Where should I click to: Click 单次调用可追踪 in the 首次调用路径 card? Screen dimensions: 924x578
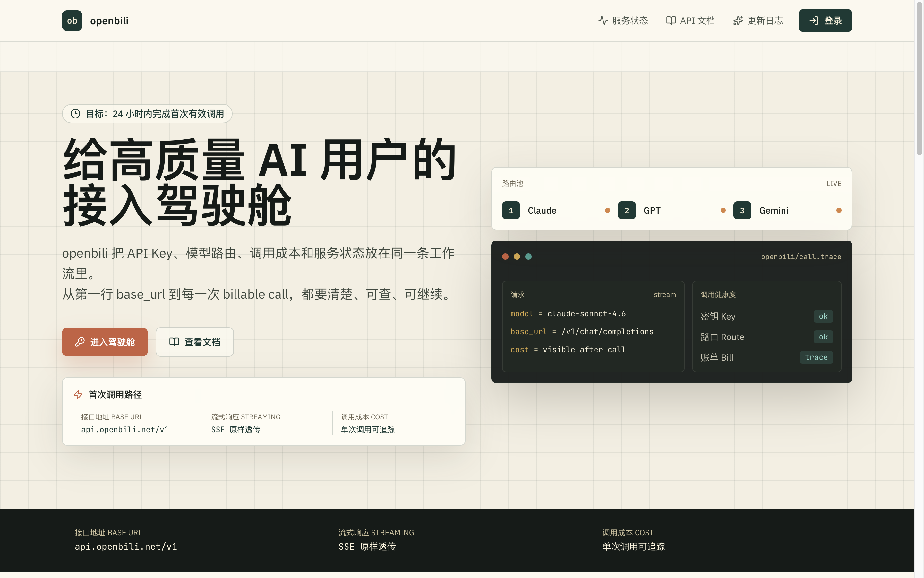(x=368, y=430)
